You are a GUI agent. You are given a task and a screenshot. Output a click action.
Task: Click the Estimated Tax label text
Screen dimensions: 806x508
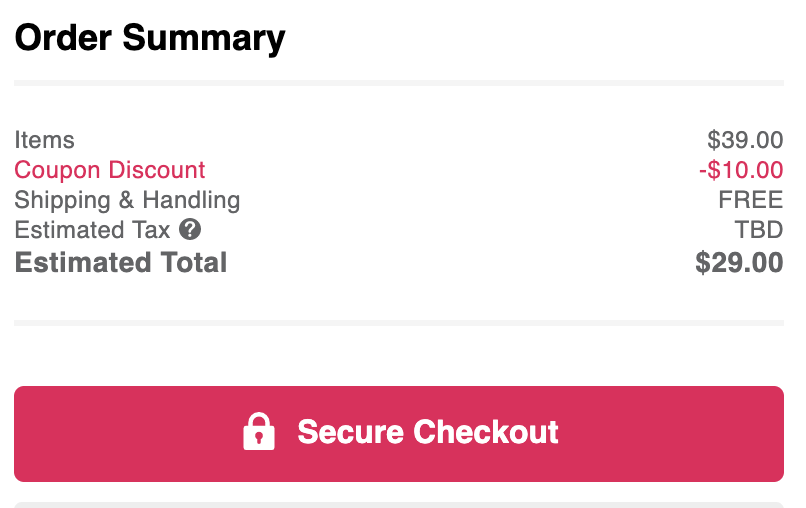[x=92, y=230]
